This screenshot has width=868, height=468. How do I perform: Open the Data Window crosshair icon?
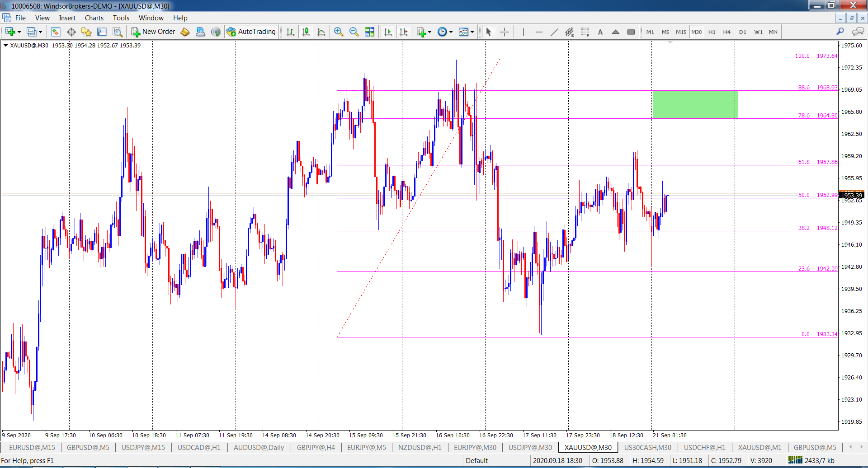[x=71, y=32]
